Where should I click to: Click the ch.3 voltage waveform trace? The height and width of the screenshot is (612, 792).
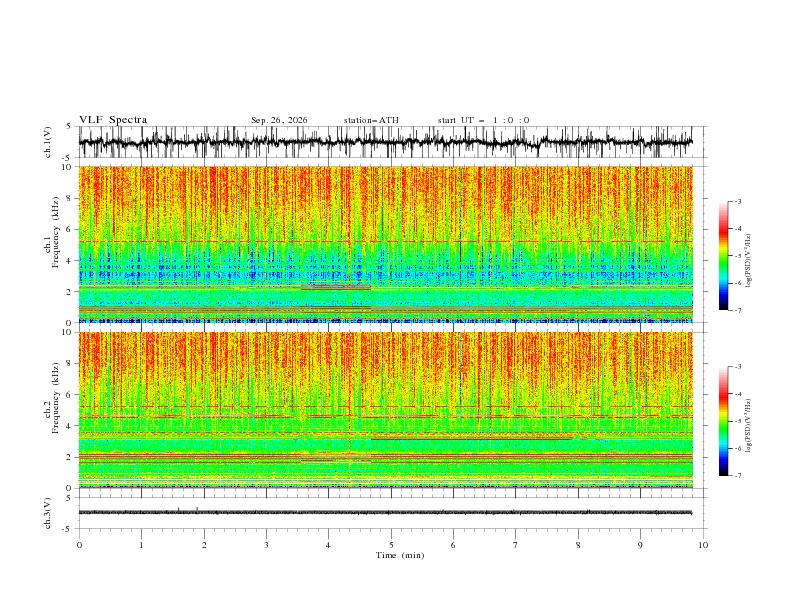385,513
